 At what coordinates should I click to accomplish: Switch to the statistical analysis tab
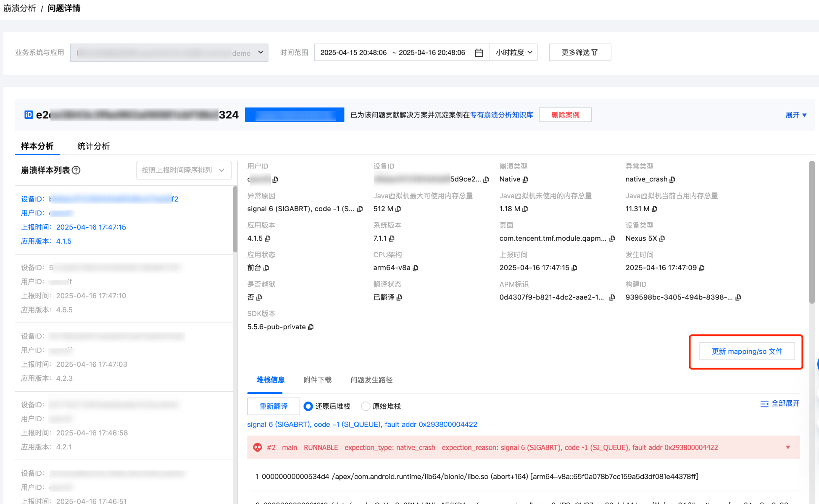click(93, 146)
